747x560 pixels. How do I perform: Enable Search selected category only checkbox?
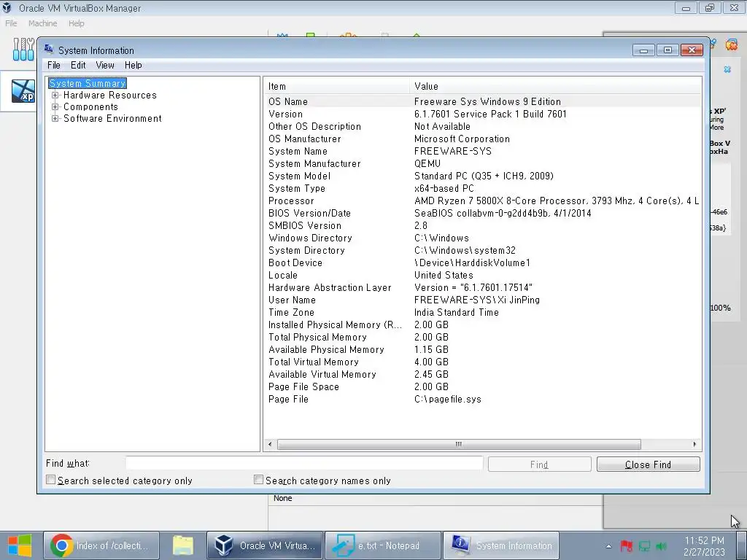pos(51,480)
